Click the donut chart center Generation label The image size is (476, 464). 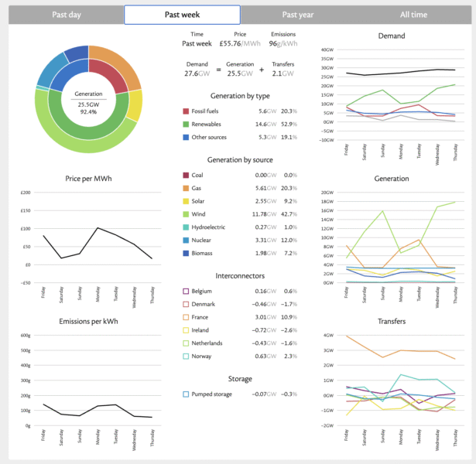coord(88,94)
